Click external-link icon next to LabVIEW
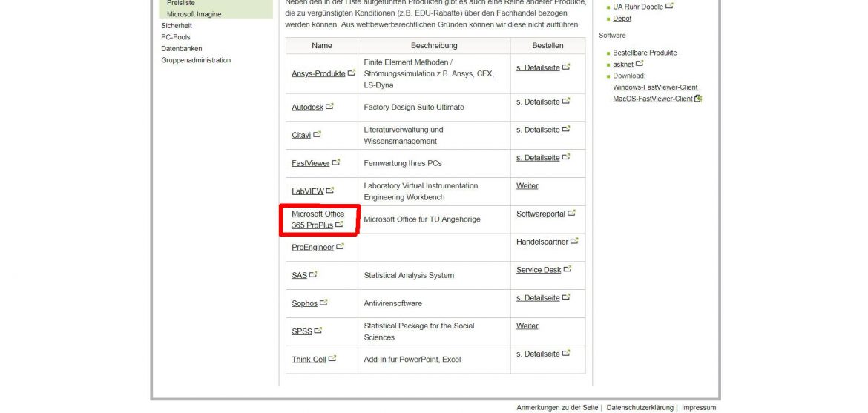The height and width of the screenshot is (413, 868). [330, 190]
